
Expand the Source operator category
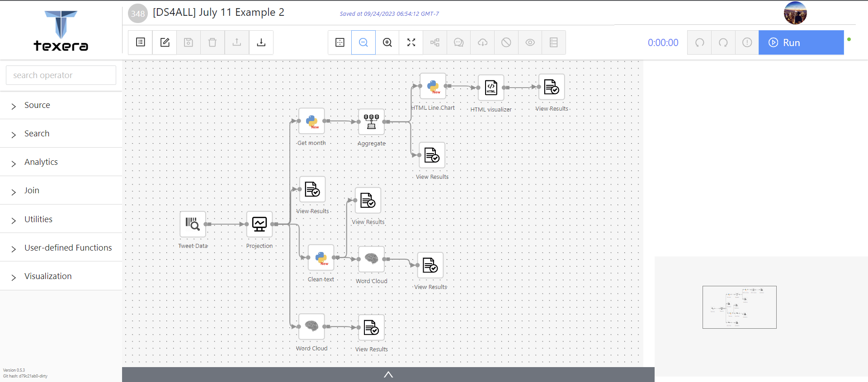click(61, 105)
